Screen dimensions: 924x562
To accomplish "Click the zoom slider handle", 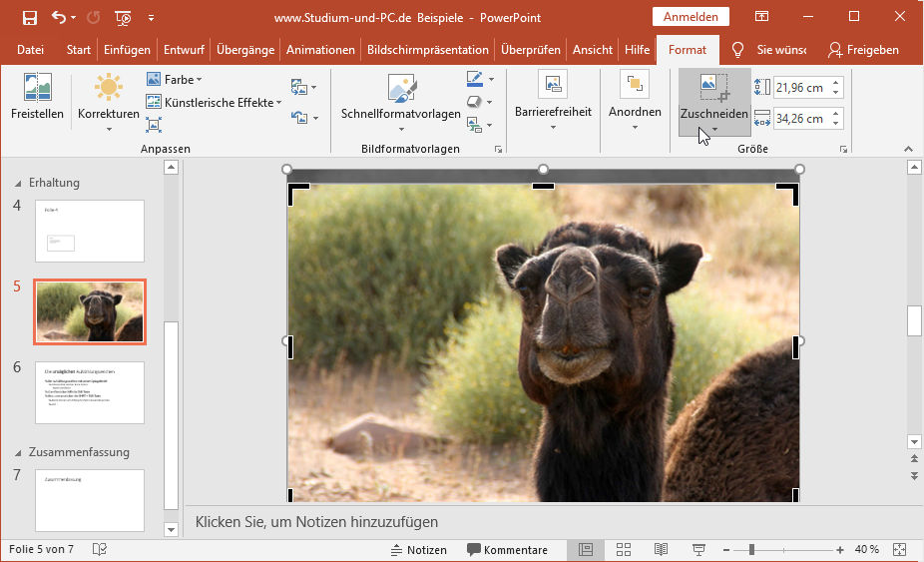I will (x=751, y=550).
